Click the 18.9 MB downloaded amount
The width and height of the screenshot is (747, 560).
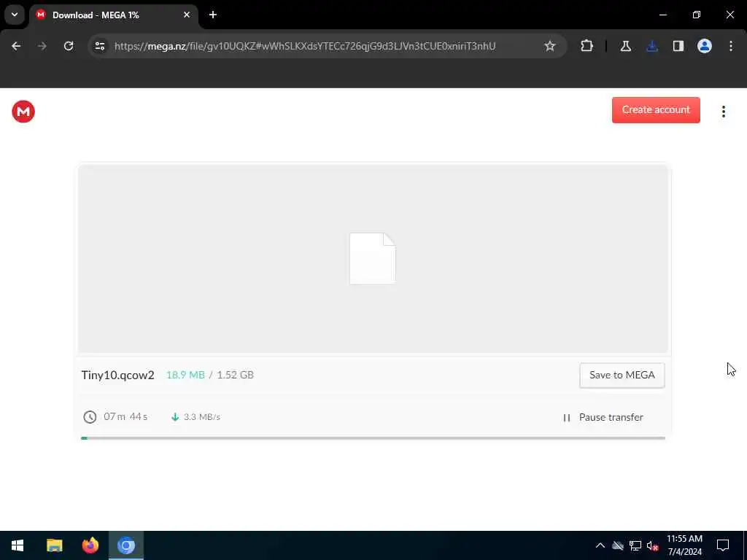[x=185, y=376]
